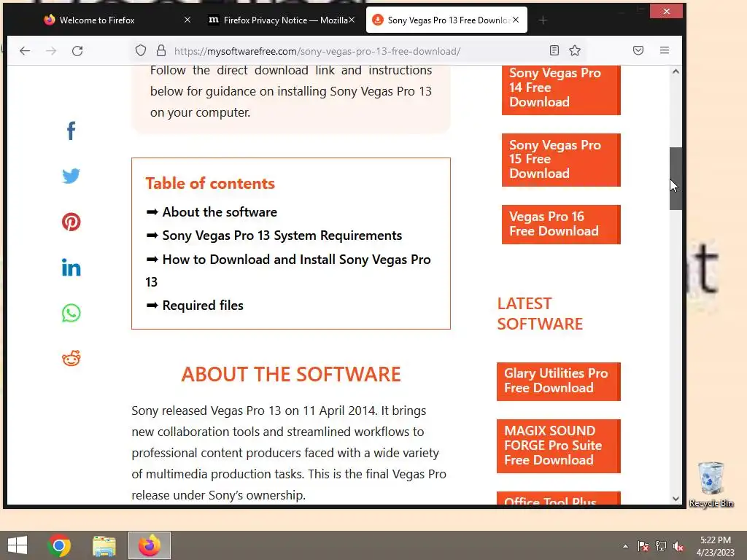Click Firefox taskbar button
The width and height of the screenshot is (747, 560).
point(150,545)
